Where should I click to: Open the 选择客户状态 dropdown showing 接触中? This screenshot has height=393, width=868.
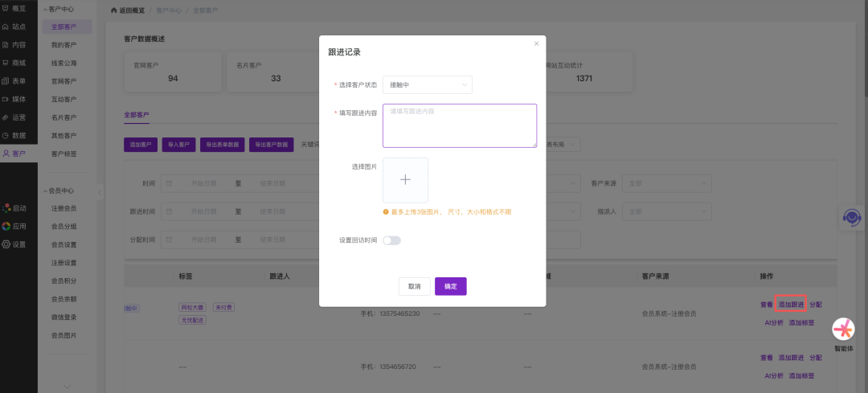coord(428,85)
